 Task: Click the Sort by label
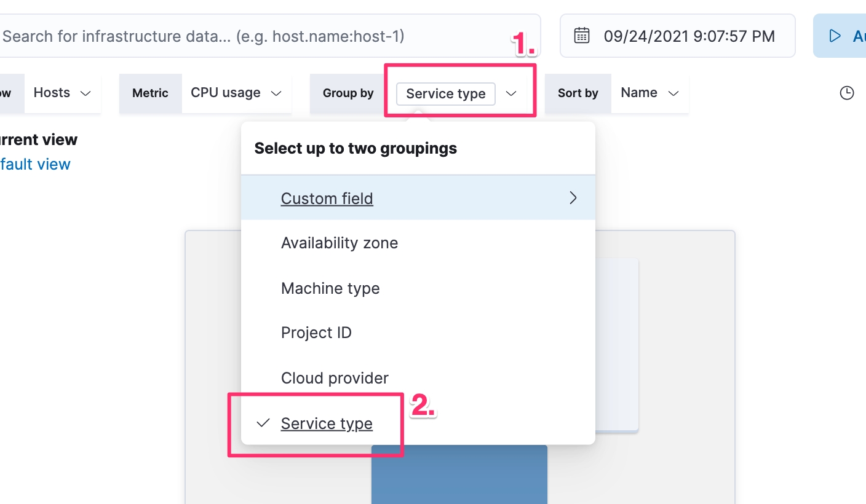pyautogui.click(x=578, y=93)
